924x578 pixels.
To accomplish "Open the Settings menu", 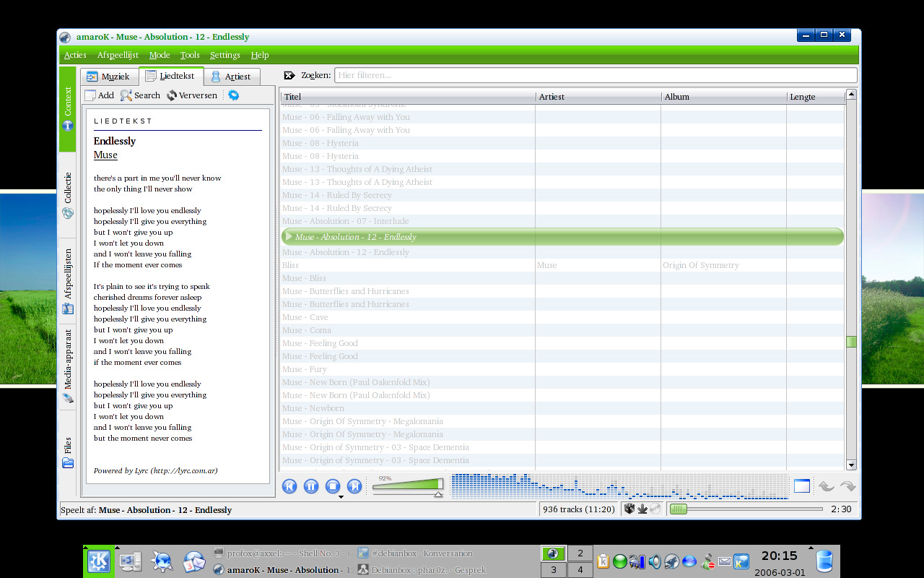I will pos(225,55).
